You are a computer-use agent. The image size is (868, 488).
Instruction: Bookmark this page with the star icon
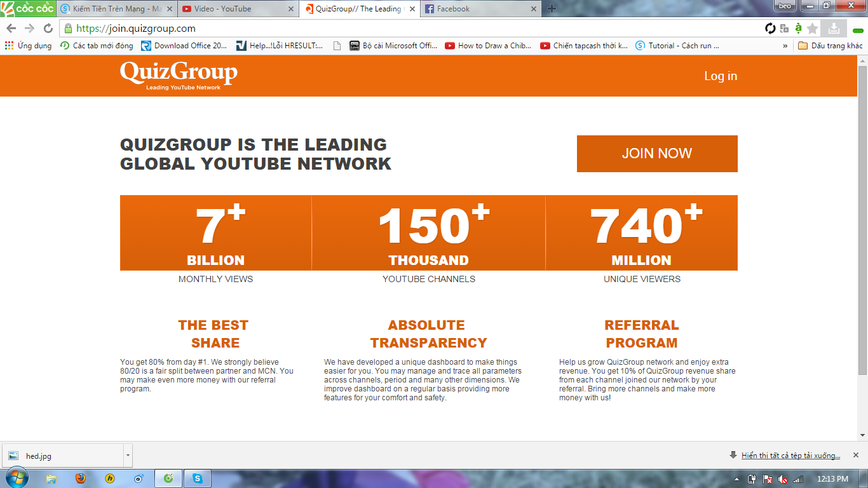point(813,29)
